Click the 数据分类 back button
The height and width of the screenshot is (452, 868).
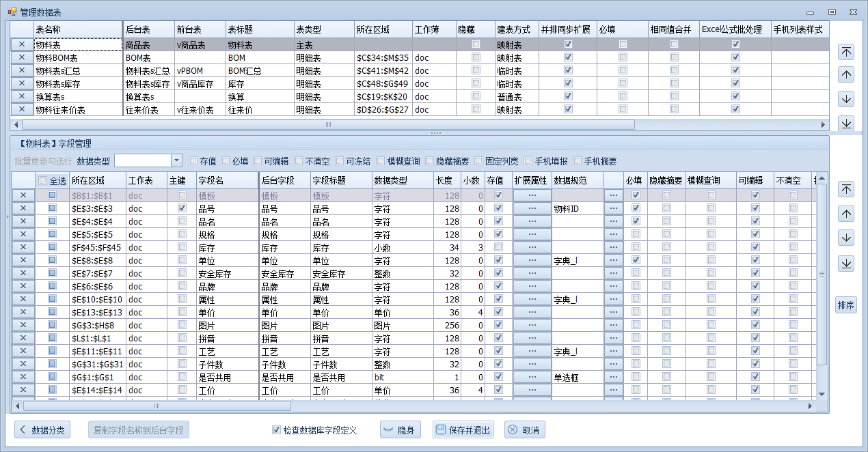point(42,430)
